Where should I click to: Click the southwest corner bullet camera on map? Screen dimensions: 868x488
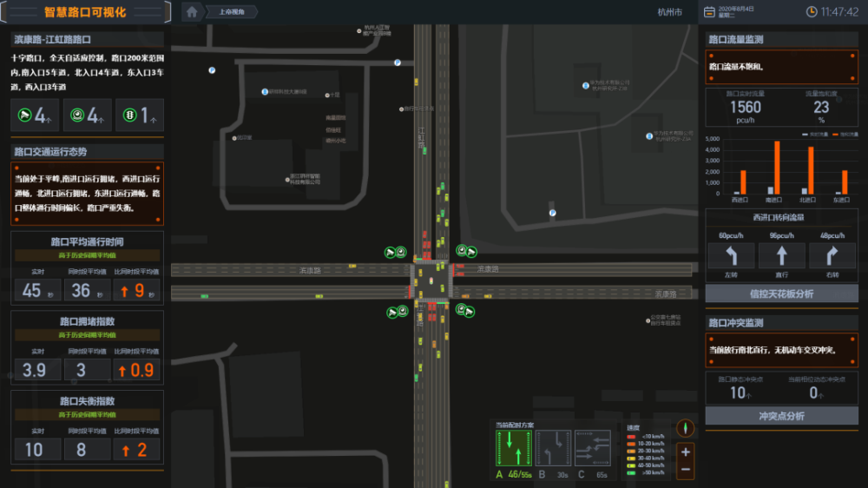(x=392, y=313)
